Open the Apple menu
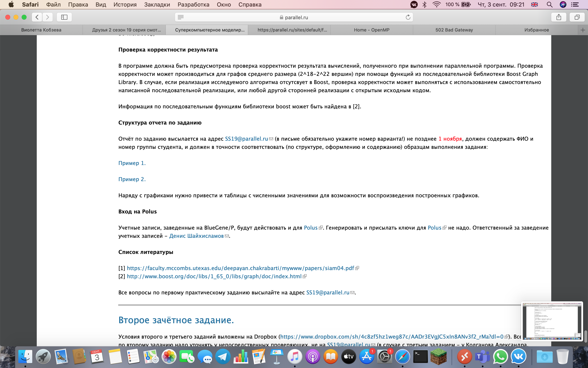The width and height of the screenshot is (588, 368). pos(11,4)
